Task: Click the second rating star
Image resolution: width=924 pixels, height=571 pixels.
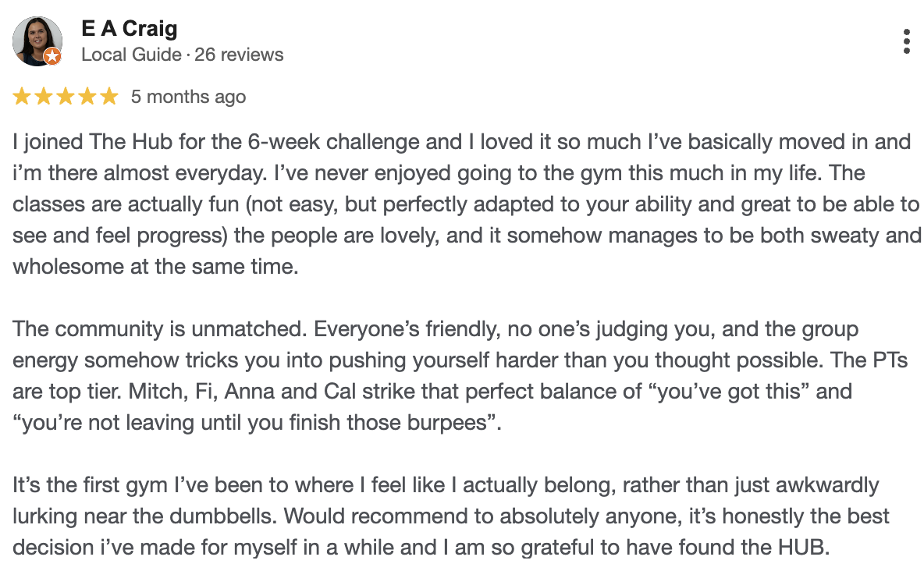Action: point(44,97)
